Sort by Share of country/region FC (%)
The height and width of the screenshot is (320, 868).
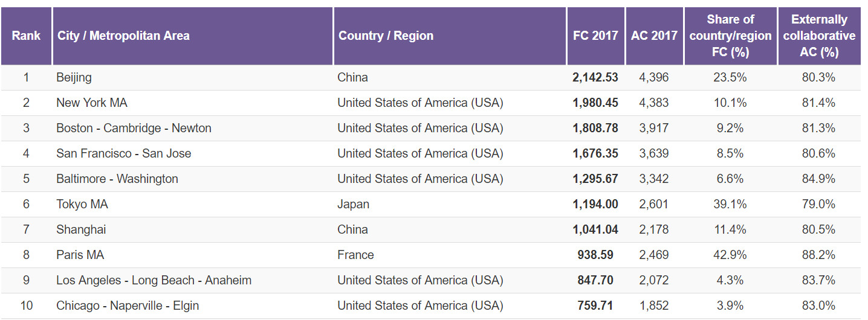click(x=730, y=36)
